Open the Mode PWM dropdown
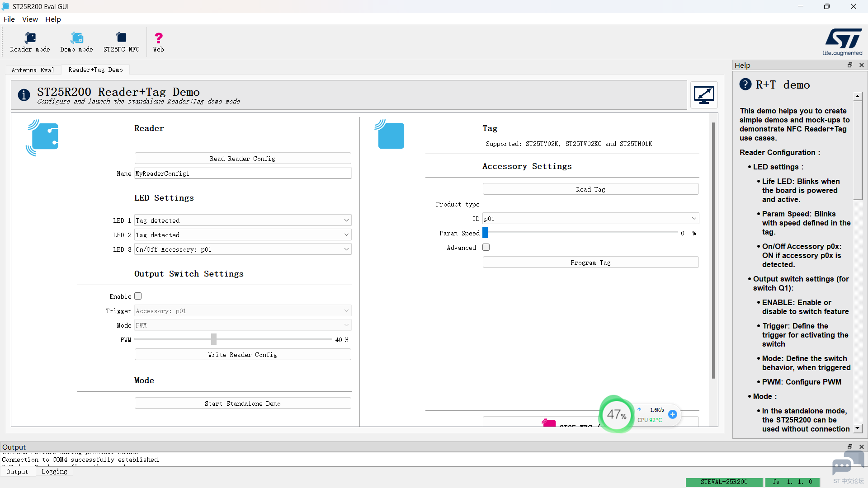This screenshot has height=488, width=868. (243, 325)
